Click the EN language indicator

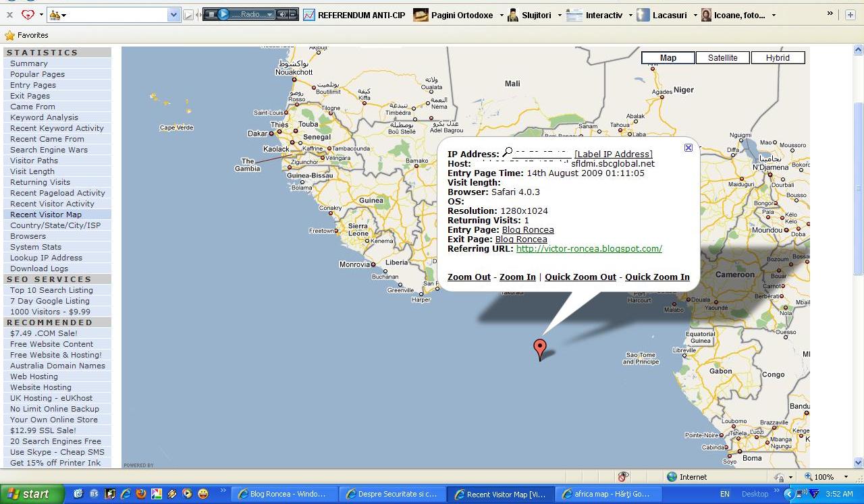pos(724,494)
